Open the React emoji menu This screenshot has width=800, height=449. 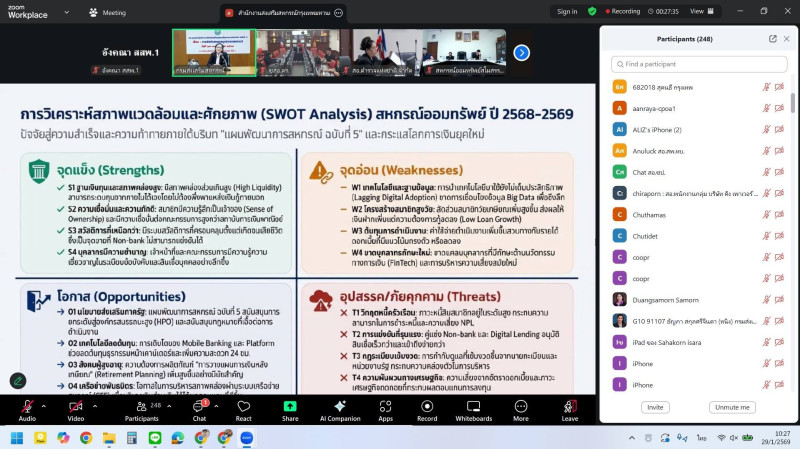pyautogui.click(x=243, y=410)
